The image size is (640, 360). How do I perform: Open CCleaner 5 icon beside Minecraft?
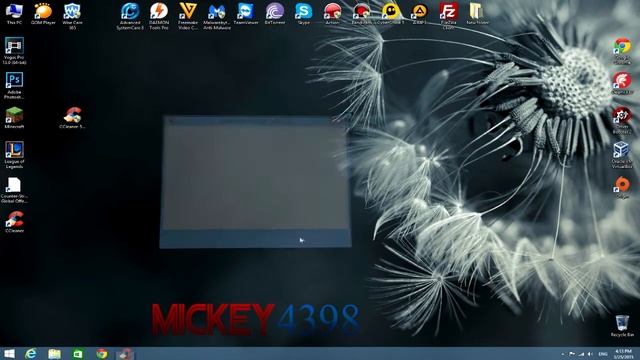tap(72, 118)
